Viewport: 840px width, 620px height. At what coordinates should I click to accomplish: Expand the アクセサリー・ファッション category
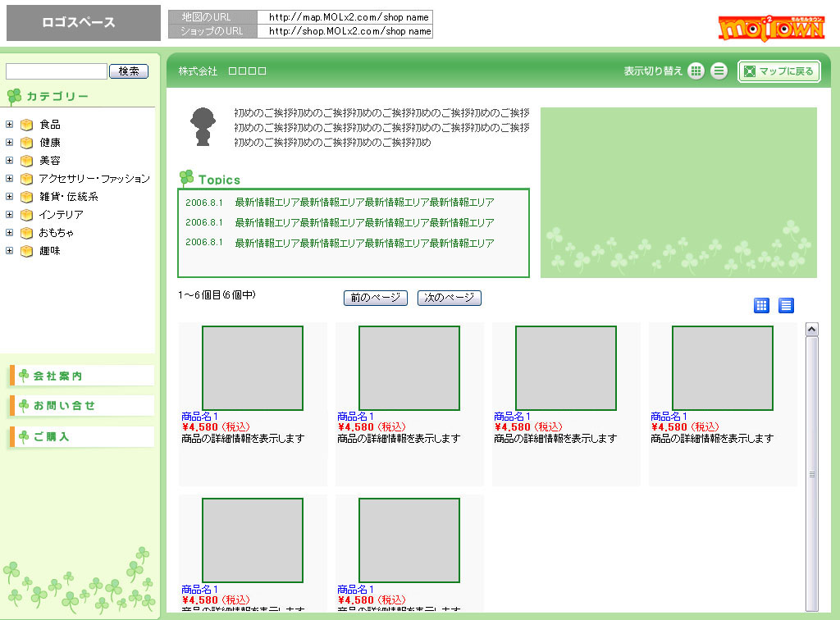[9, 178]
